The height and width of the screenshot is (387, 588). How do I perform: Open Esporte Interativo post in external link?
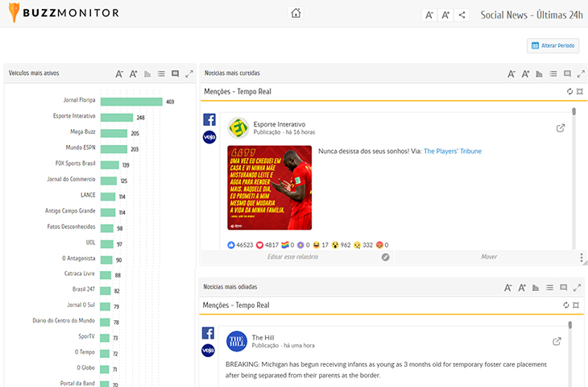point(561,127)
